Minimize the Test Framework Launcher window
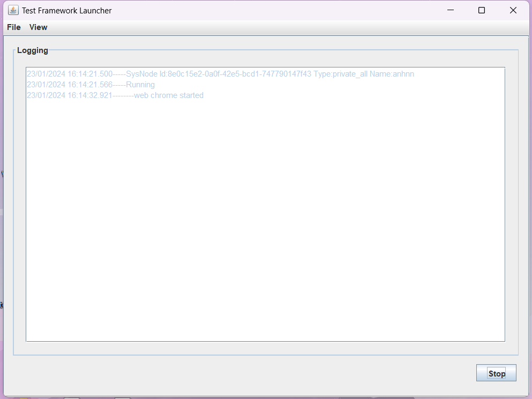Screen dimensions: 532x399 451,10
